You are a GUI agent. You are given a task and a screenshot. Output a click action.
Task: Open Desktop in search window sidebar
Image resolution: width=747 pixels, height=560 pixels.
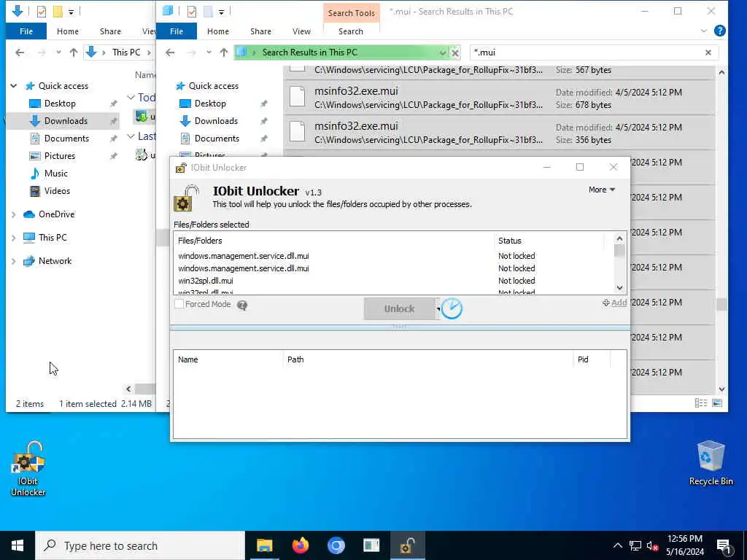pos(210,104)
